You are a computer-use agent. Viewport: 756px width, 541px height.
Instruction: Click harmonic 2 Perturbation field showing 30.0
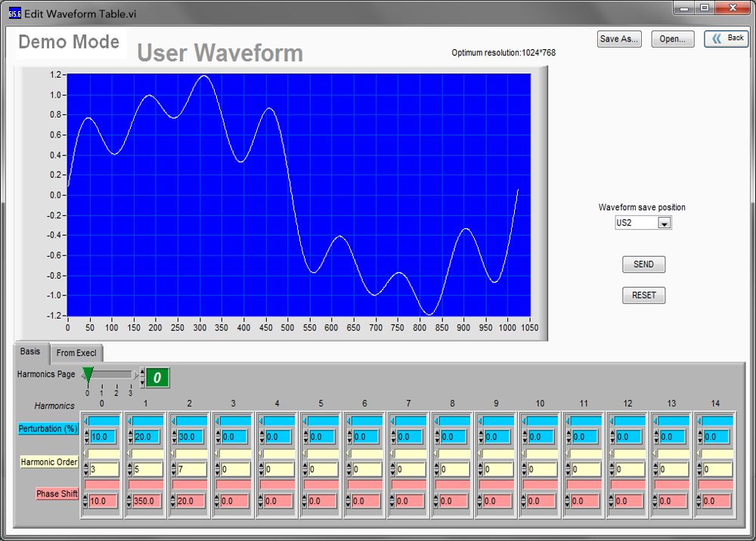pyautogui.click(x=191, y=437)
